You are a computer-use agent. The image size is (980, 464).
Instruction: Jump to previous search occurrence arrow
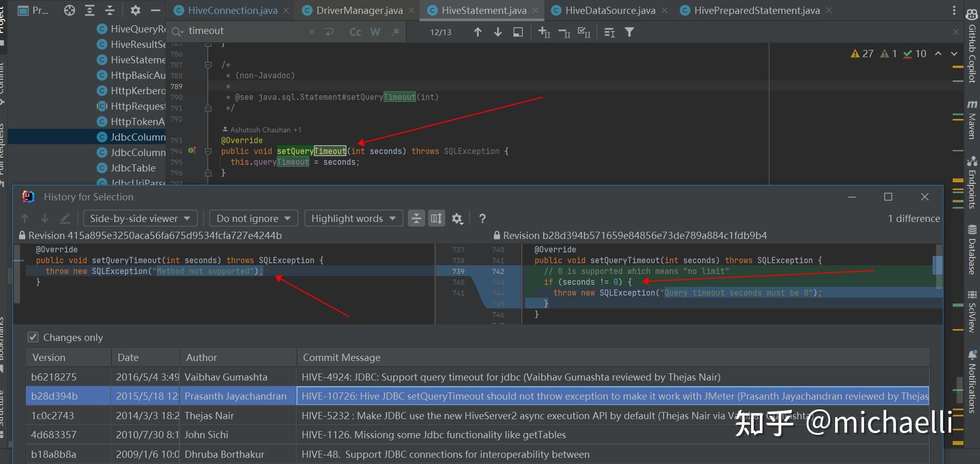[478, 32]
